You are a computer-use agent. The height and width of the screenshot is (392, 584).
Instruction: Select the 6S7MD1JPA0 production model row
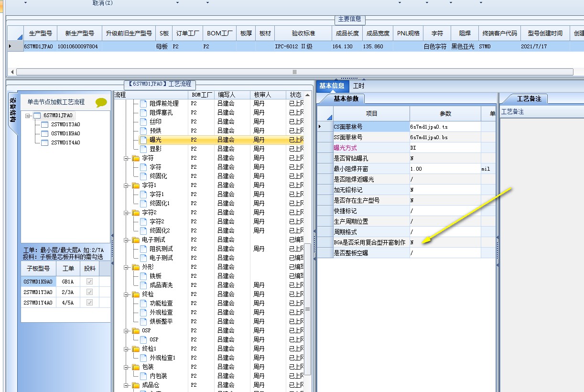[x=295, y=46]
